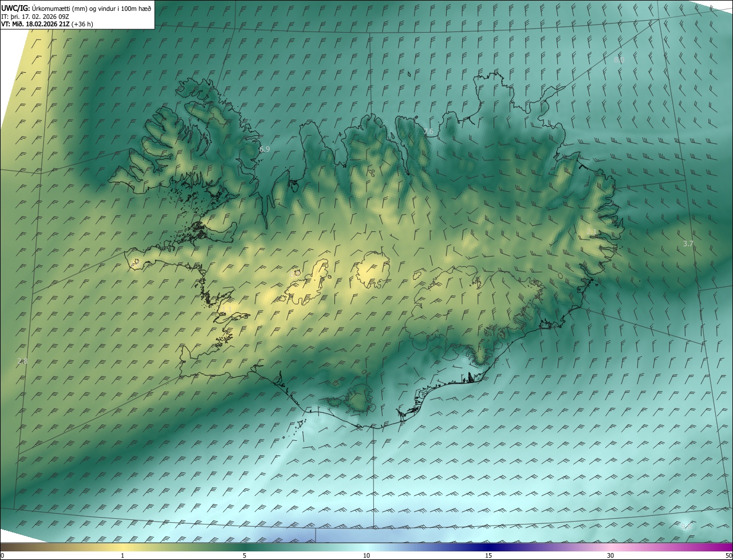Click the "30" tick on the colour scale
This screenshot has height=560, width=733.
click(610, 555)
